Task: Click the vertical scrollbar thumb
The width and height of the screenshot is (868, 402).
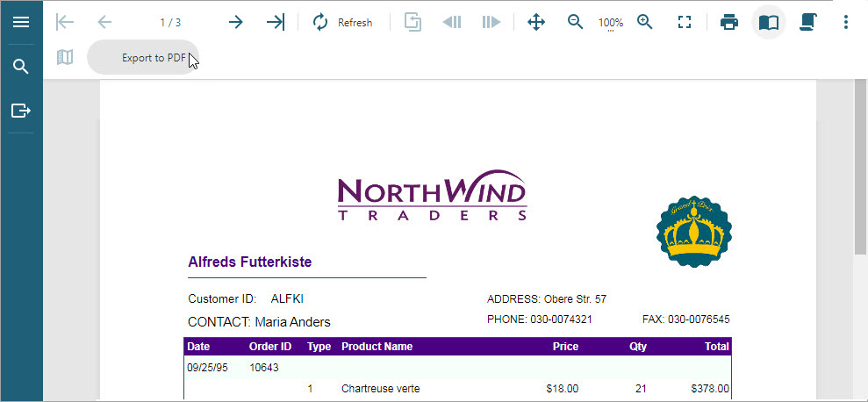Action: (x=860, y=166)
